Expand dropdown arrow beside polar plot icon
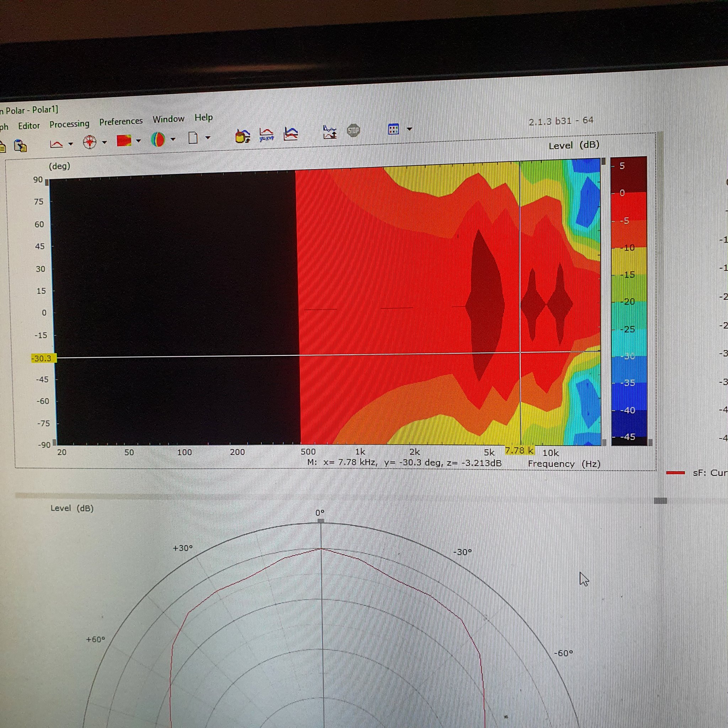728x728 pixels. tap(105, 142)
